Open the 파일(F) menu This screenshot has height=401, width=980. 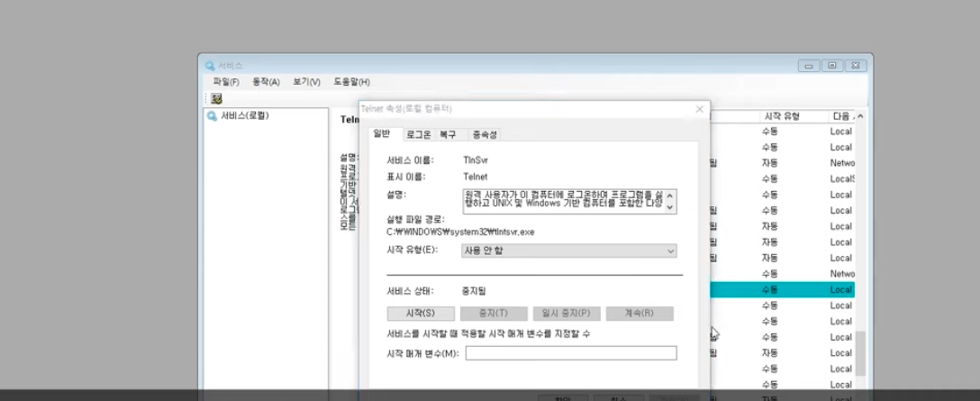point(225,82)
